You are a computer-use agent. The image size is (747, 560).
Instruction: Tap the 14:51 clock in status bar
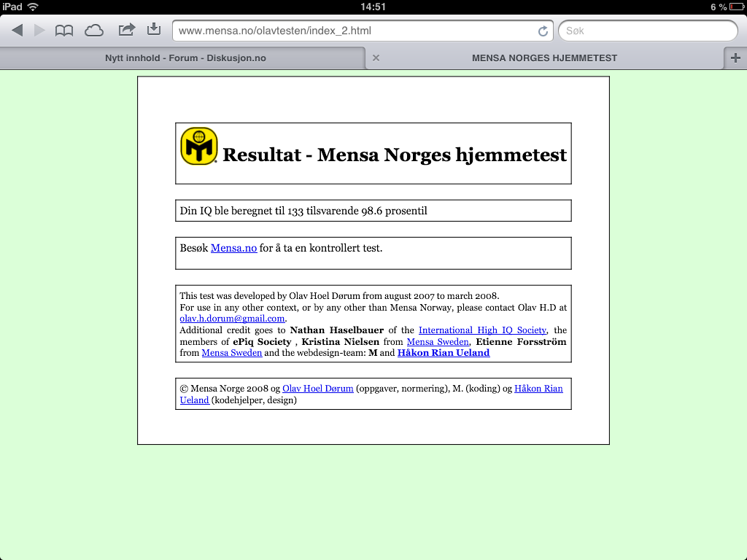point(373,7)
